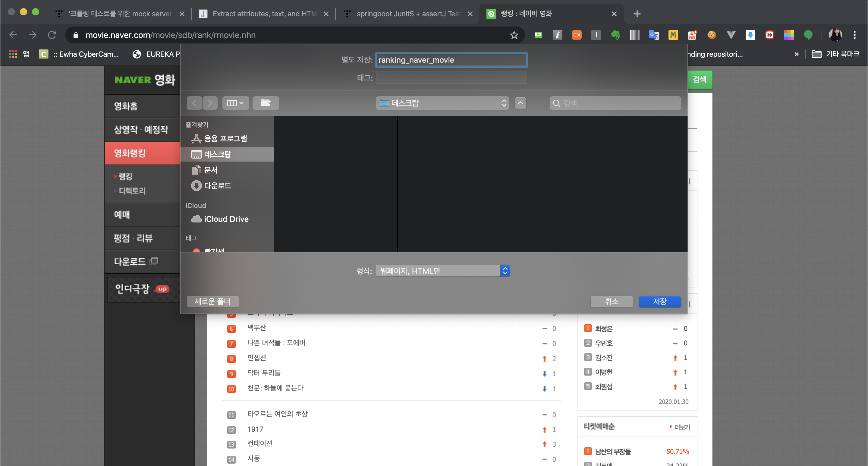The width and height of the screenshot is (868, 466).
Task: Click the 취소 cancel button
Action: coord(611,301)
